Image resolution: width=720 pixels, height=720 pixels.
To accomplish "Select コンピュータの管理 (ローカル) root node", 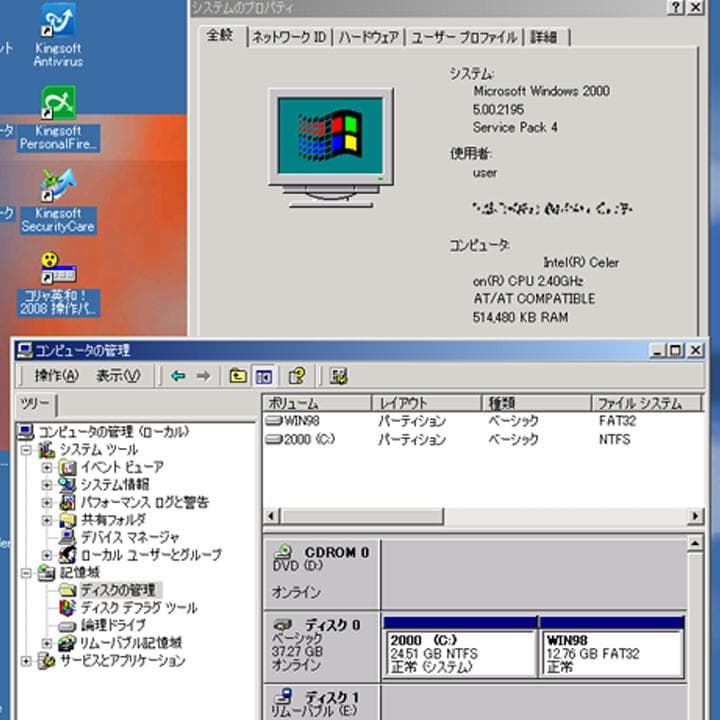I will [x=113, y=432].
